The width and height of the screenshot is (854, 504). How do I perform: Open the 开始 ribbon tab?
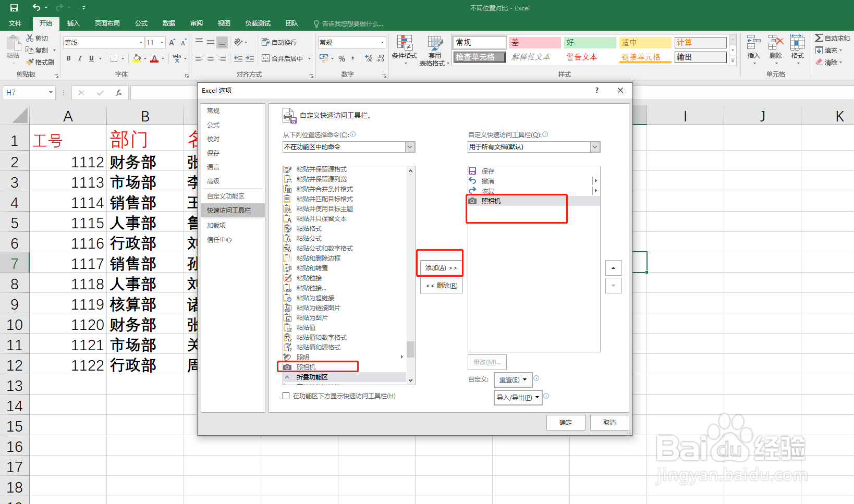pyautogui.click(x=46, y=23)
